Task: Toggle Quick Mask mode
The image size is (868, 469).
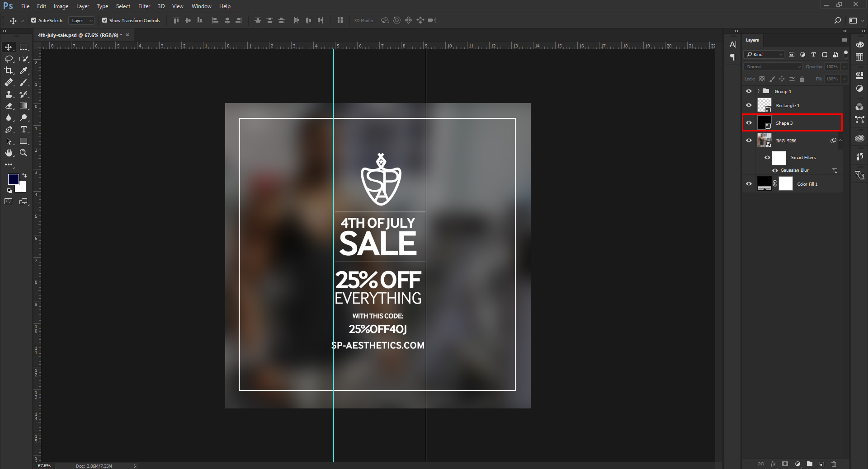Action: 9,202
